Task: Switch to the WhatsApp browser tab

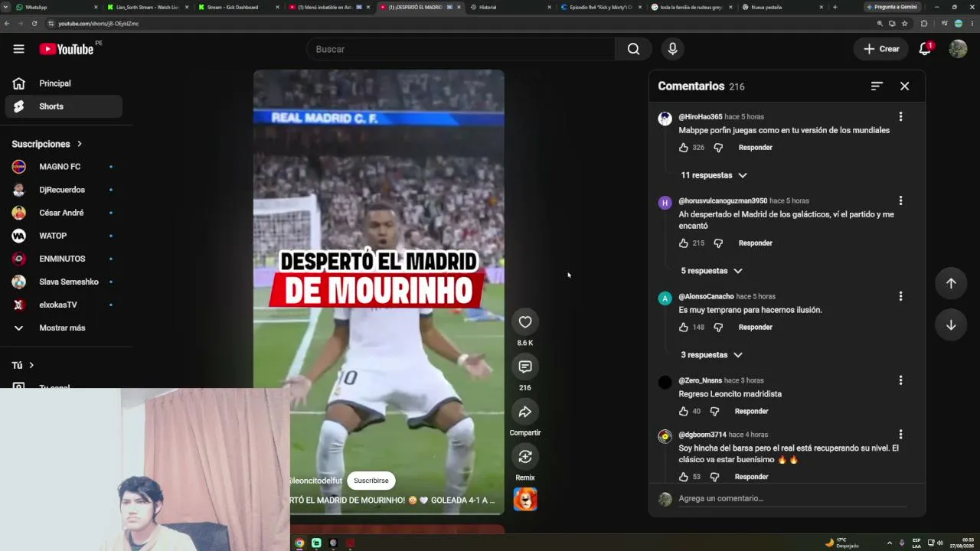Action: click(57, 7)
